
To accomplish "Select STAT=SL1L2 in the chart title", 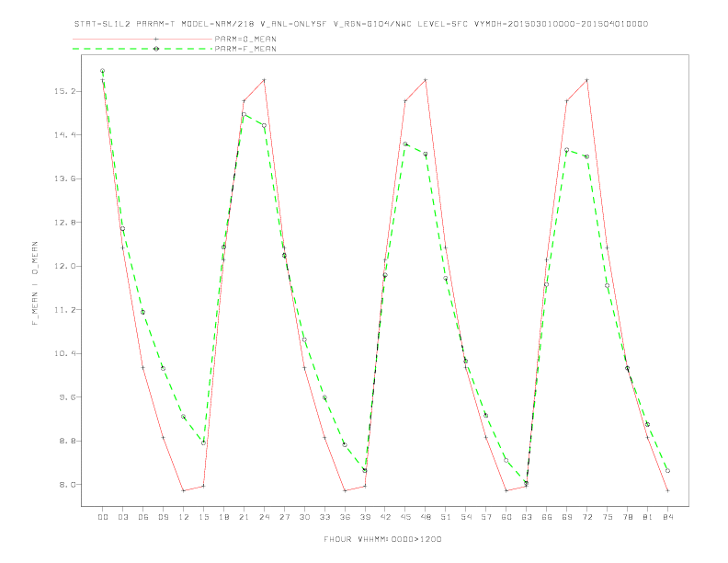I will pos(102,24).
